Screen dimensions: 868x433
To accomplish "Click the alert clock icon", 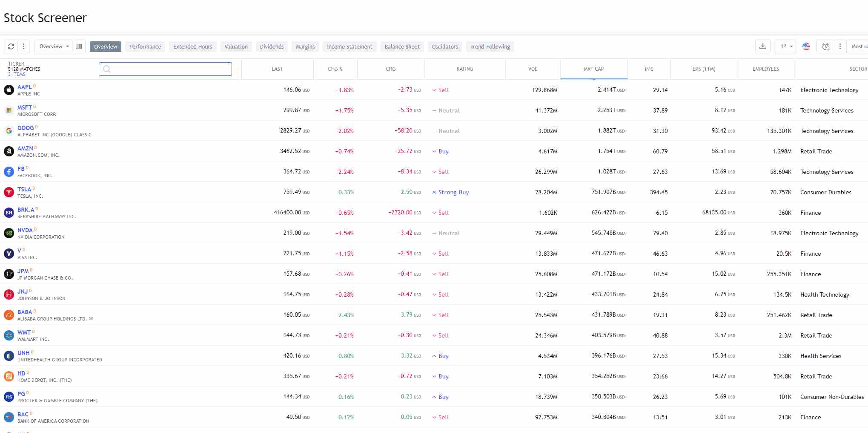I will [825, 46].
